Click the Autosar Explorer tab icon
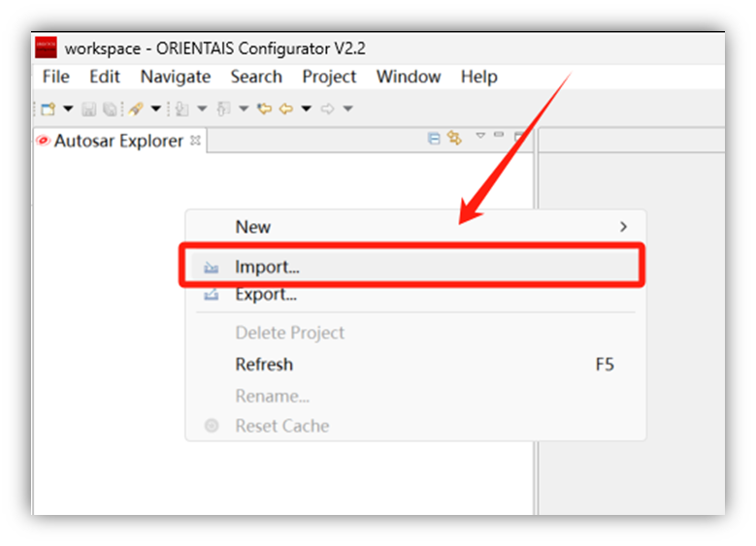 click(x=43, y=141)
